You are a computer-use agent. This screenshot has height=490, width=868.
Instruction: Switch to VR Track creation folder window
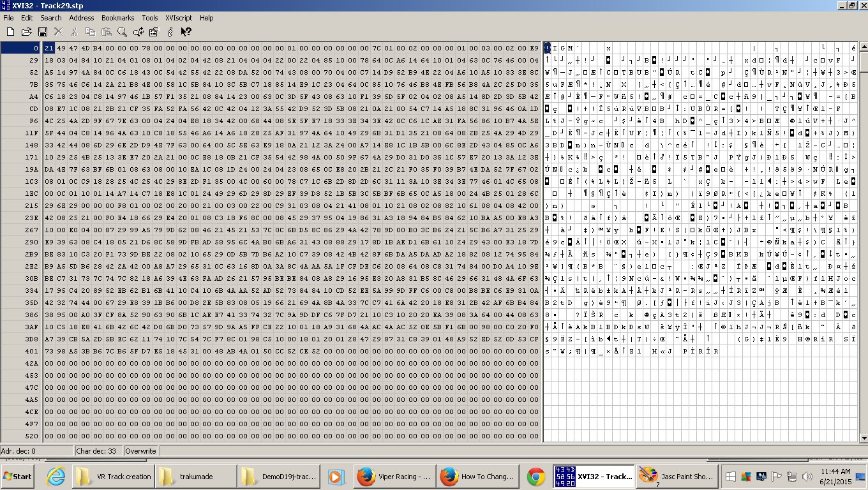point(113,476)
